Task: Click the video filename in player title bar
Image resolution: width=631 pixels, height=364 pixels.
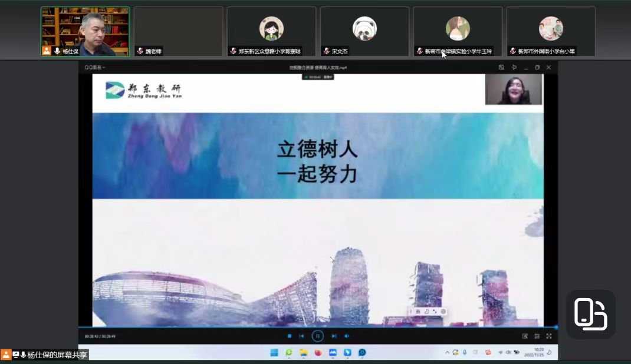Action: [x=318, y=68]
